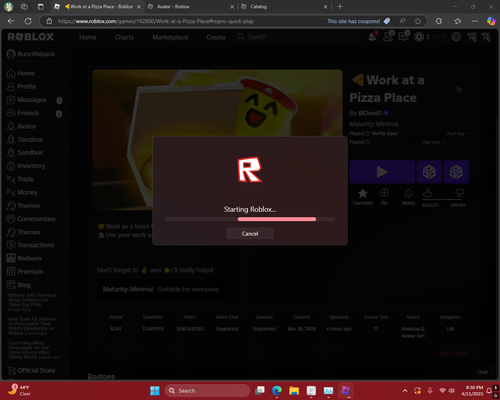Viewport: 500px width, 400px height.
Task: Click This site has coupons notice
Action: (358, 21)
